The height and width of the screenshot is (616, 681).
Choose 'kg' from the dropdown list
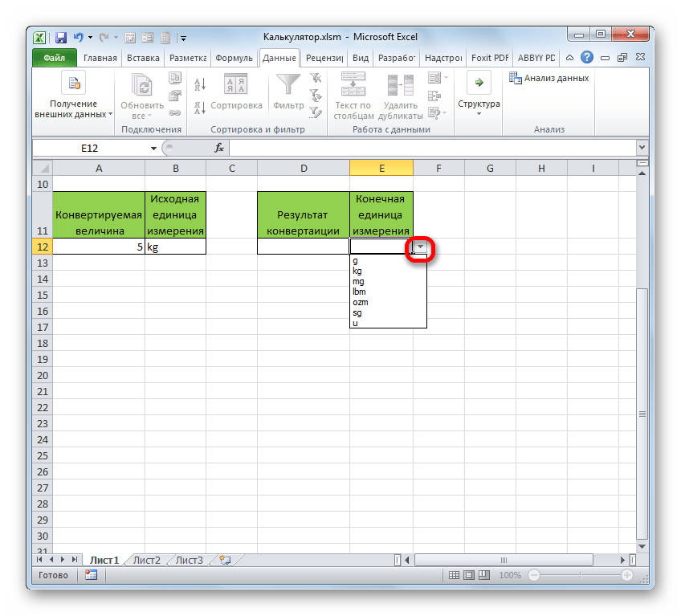(388, 271)
